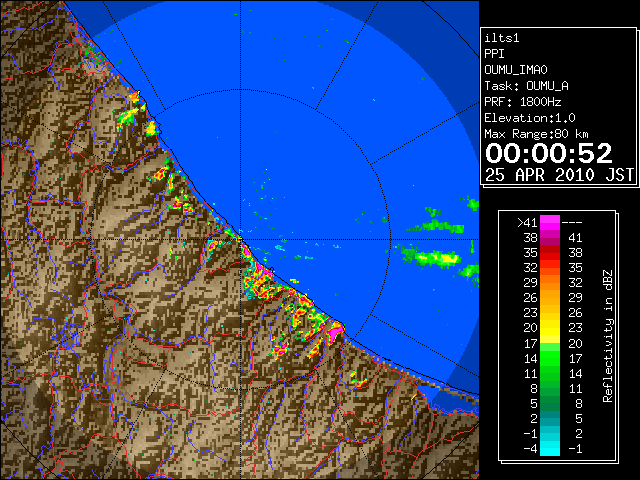Click the 'Max Range:80 km' line
This screenshot has height=480, width=640.
(536, 134)
